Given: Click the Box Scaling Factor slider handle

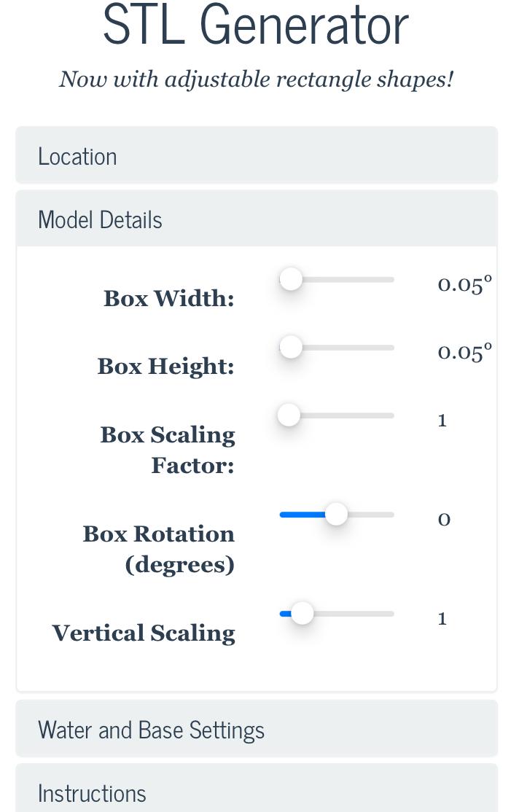Looking at the screenshot, I should coord(289,415).
